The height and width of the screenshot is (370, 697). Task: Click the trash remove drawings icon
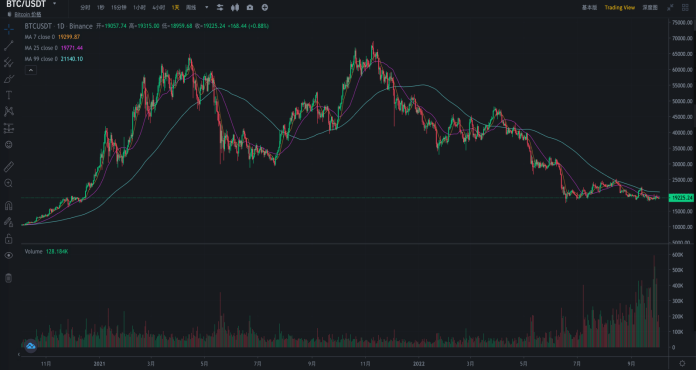[8, 278]
